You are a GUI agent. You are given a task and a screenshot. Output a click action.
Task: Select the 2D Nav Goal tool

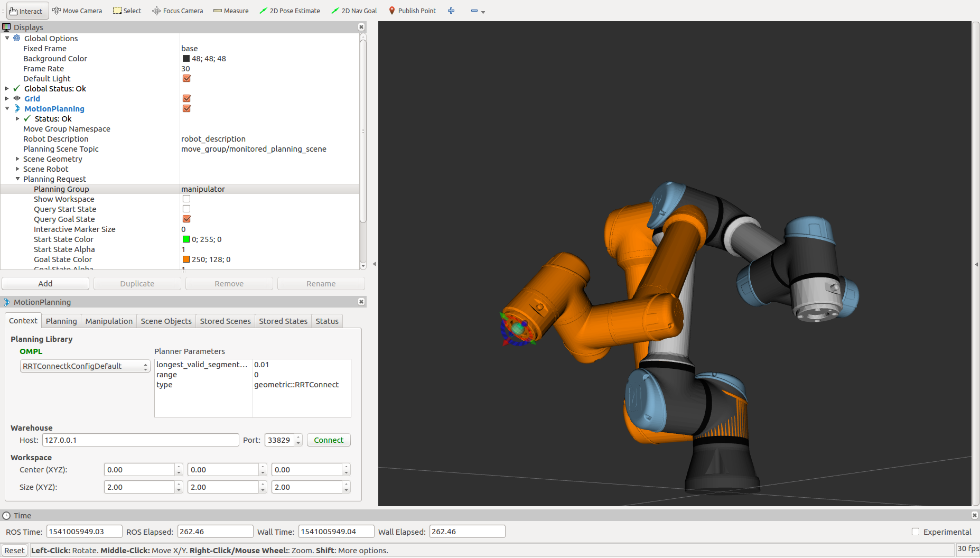point(354,11)
